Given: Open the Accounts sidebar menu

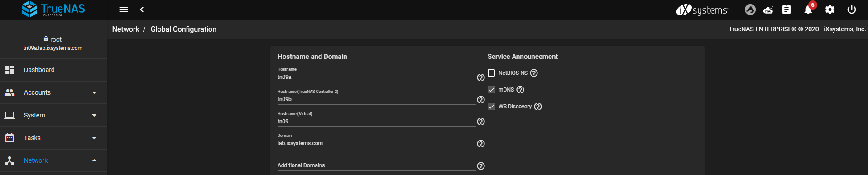Looking at the screenshot, I should [53, 92].
